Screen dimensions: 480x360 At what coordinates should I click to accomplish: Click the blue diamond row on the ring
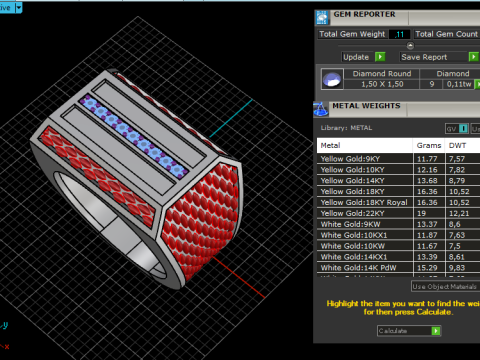[133, 137]
